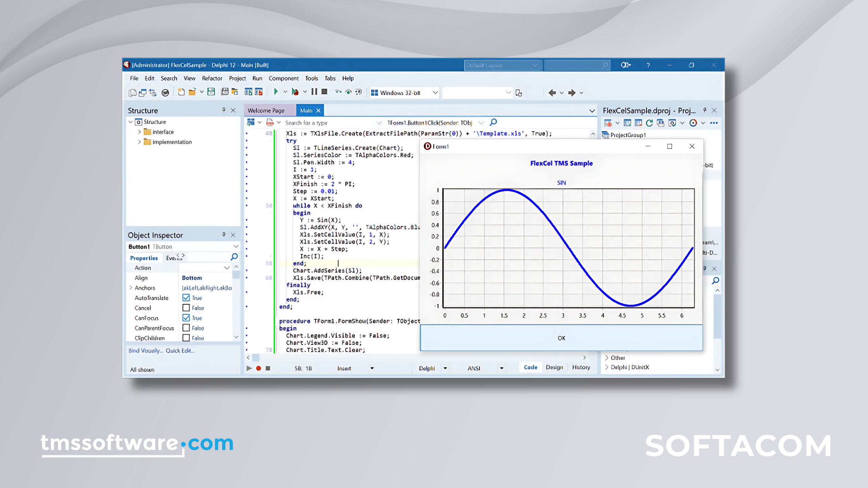Open the Refactor menu

(212, 78)
